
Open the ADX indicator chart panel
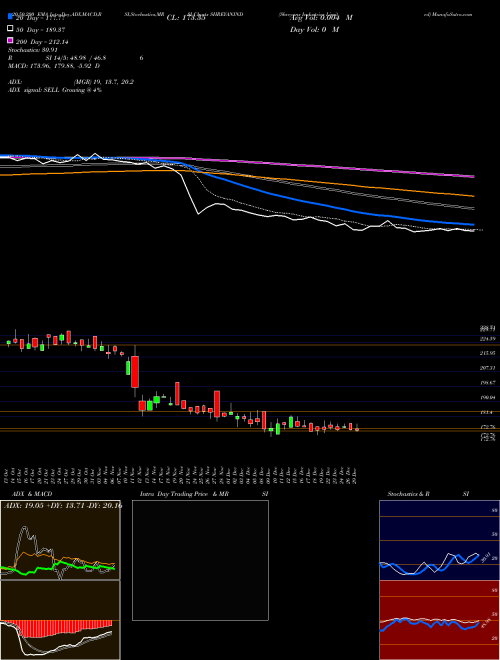pos(60,540)
